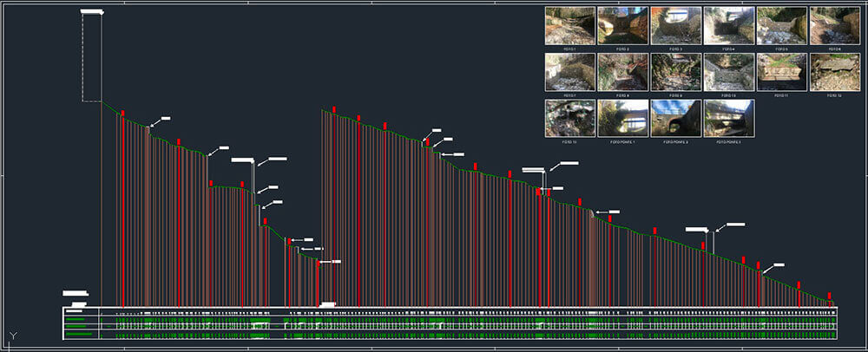Select the FOTO 2 photo thumbnail
Viewport: 868px width, 352px height.
[622, 26]
